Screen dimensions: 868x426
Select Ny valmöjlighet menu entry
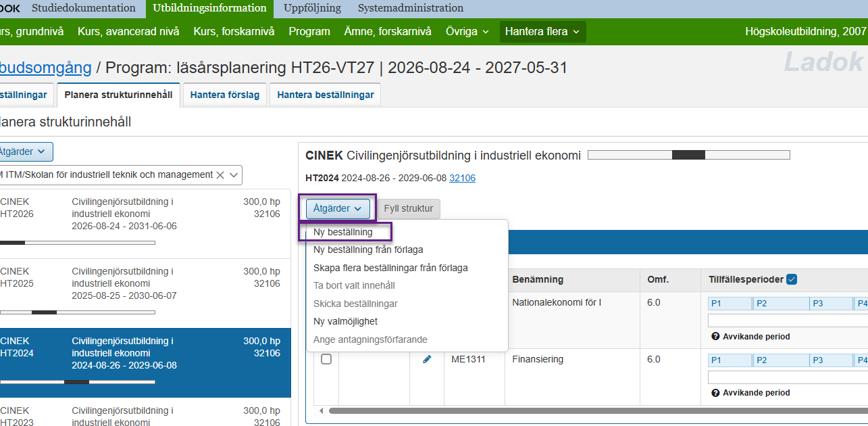[345, 321]
